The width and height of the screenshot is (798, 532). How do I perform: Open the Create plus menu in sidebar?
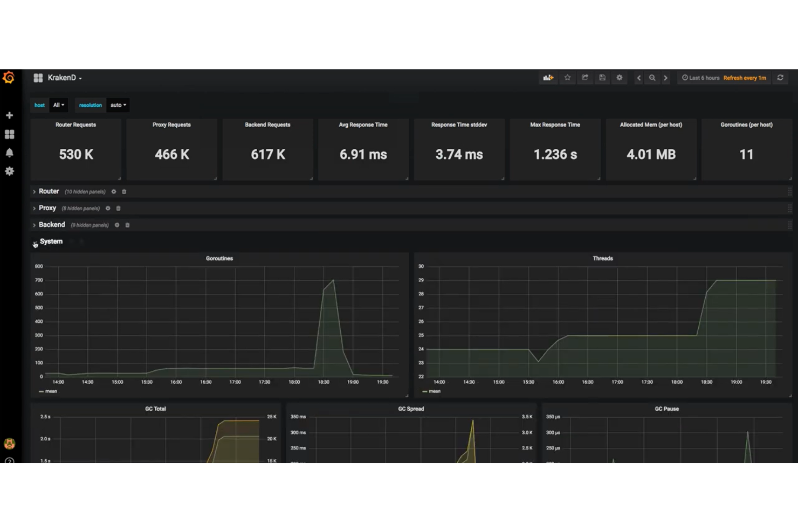point(9,115)
